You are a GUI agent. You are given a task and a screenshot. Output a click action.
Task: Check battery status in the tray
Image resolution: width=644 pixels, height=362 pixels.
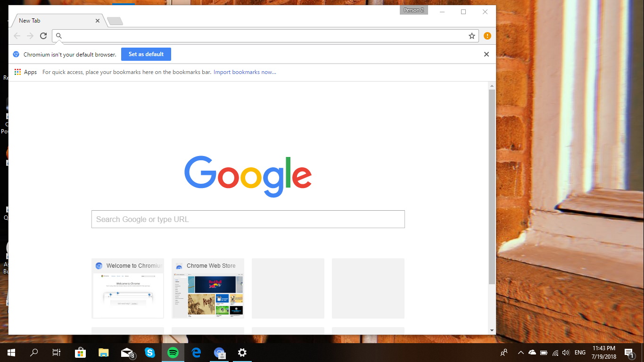pyautogui.click(x=544, y=352)
